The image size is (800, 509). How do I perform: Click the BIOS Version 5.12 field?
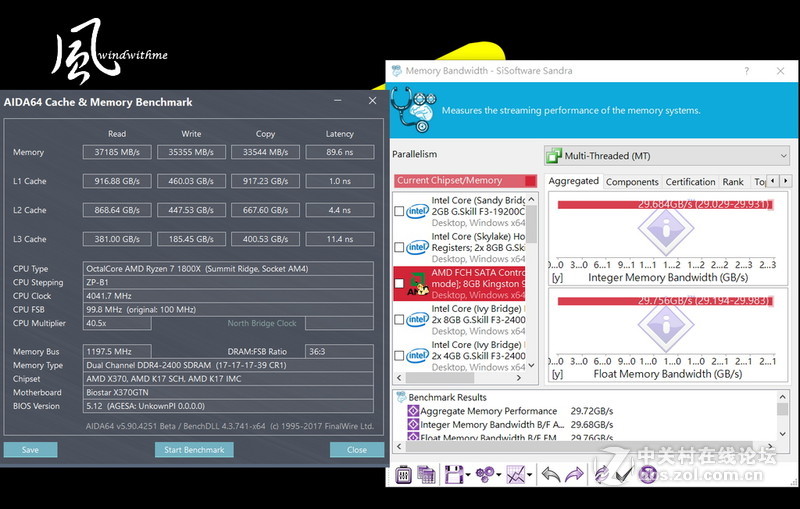coord(228,406)
